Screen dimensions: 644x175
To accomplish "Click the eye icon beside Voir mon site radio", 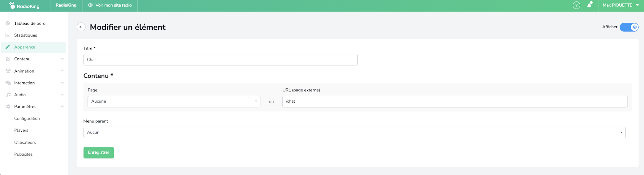I will 90,5.
